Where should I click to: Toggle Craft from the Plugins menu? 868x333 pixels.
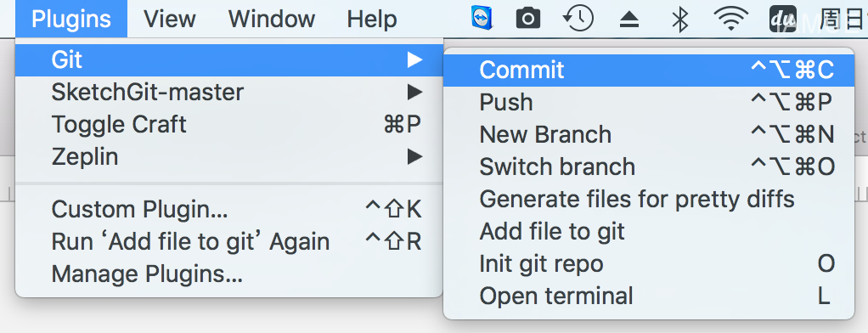pyautogui.click(x=229, y=124)
